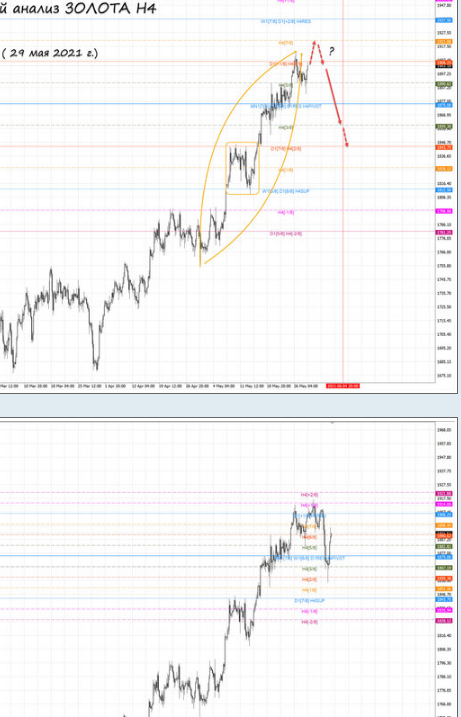The height and width of the screenshot is (717, 461).
Task: Click the 4 May 04:00 time axis label
Action: (223, 386)
